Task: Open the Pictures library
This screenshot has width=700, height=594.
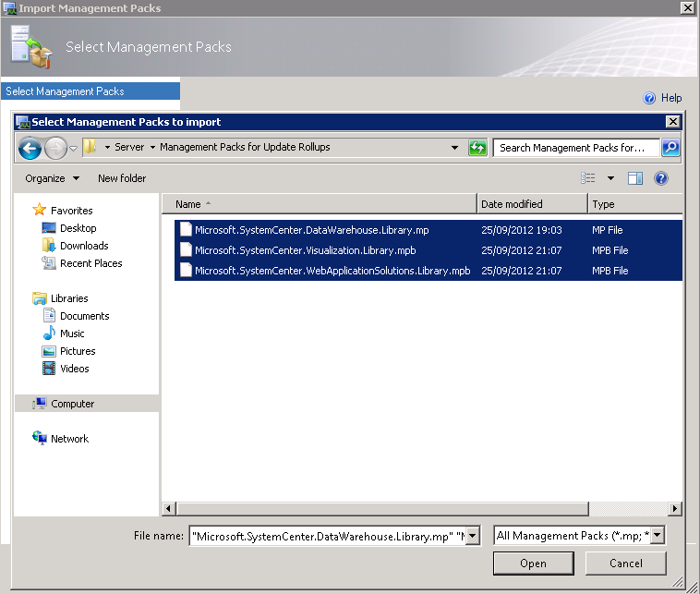Action: 78,351
